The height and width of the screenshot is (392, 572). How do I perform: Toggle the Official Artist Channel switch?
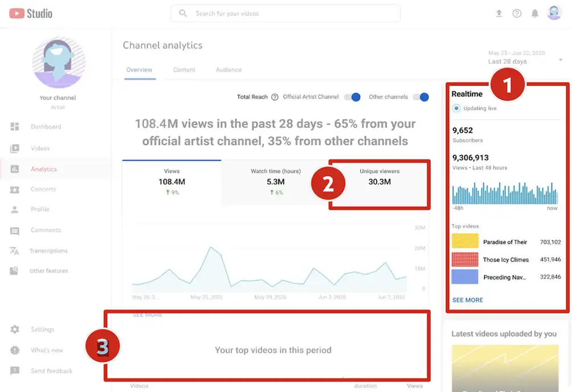[353, 97]
